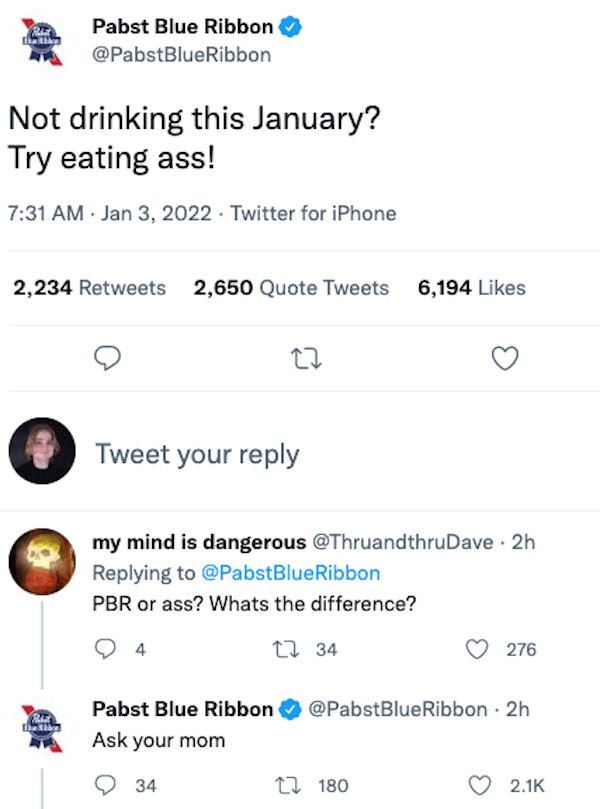Viewport: 600px width, 809px height.
Task: Retweet the "PBR or ass?" reply
Action: pos(297,649)
